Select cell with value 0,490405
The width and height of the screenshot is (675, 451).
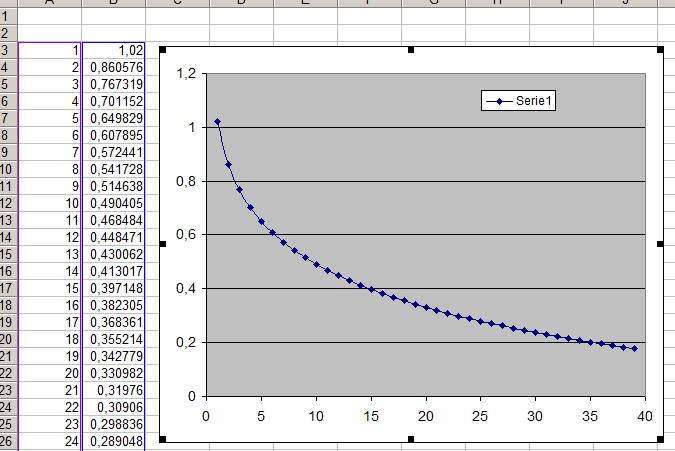(114, 203)
